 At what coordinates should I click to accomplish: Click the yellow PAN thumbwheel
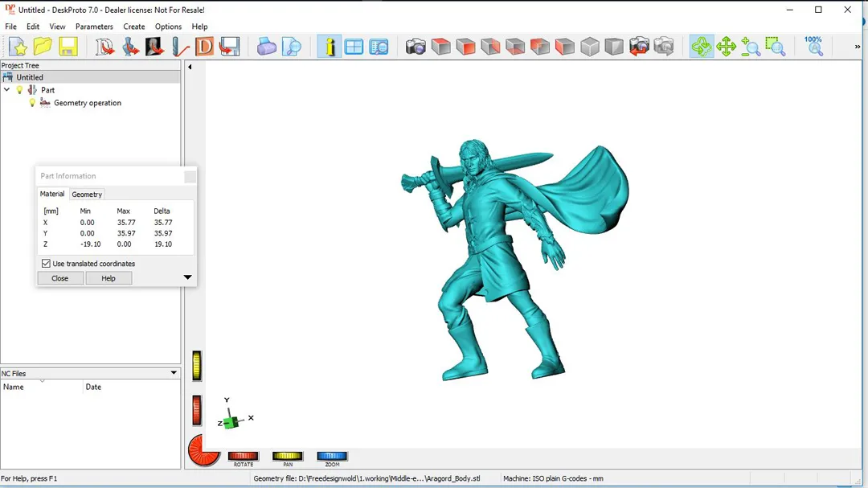287,456
